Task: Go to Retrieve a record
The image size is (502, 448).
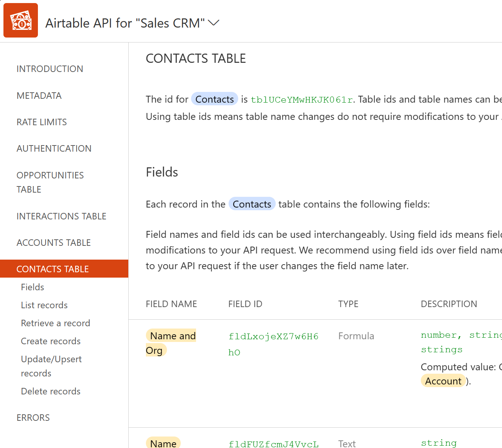Action: coord(56,323)
